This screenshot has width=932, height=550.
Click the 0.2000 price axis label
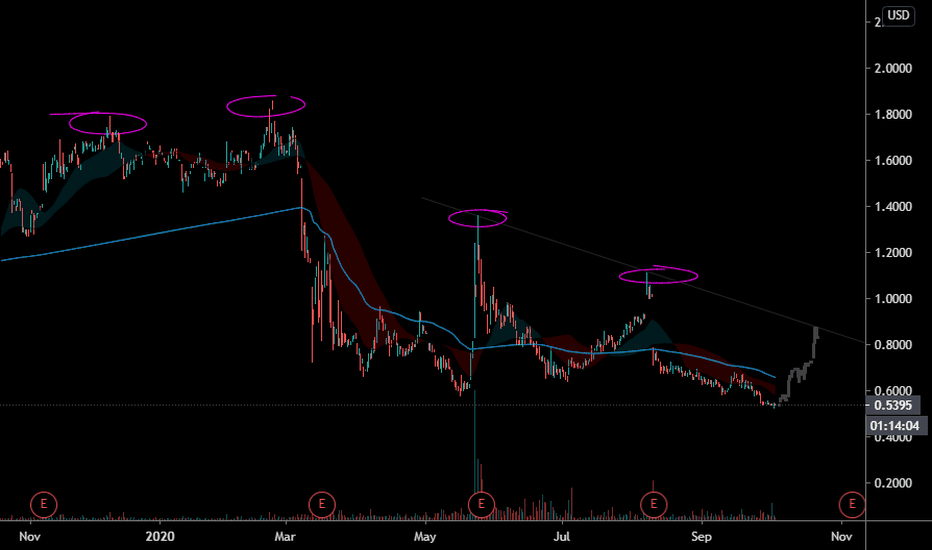[892, 483]
